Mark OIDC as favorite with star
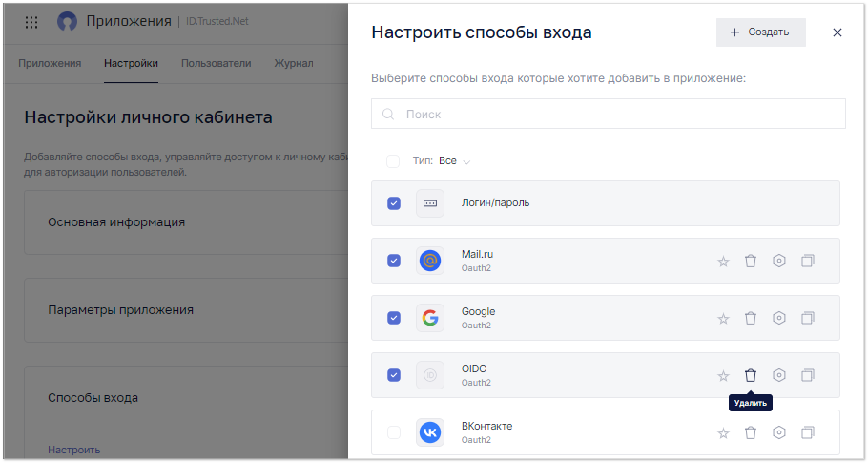 [x=723, y=376]
